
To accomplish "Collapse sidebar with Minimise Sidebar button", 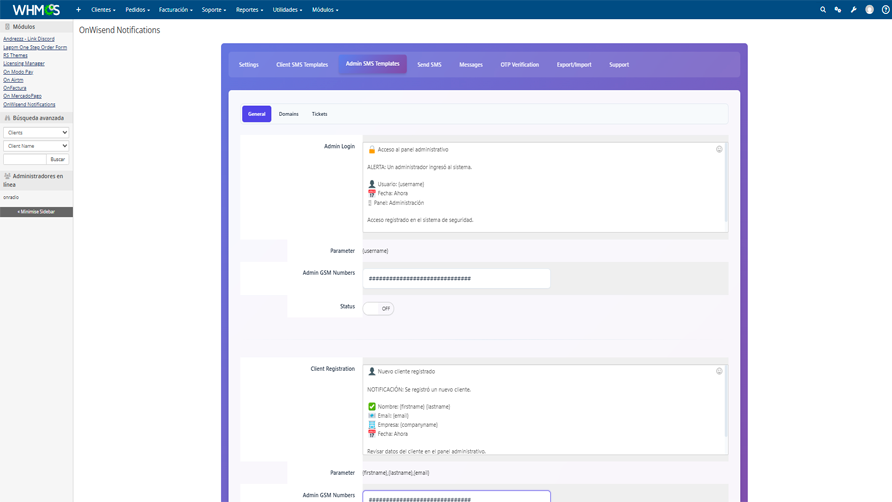I will [x=36, y=212].
